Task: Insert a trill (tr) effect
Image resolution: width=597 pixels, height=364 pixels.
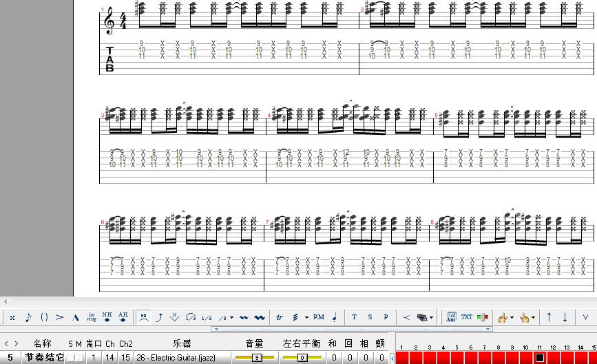Action: [x=280, y=317]
